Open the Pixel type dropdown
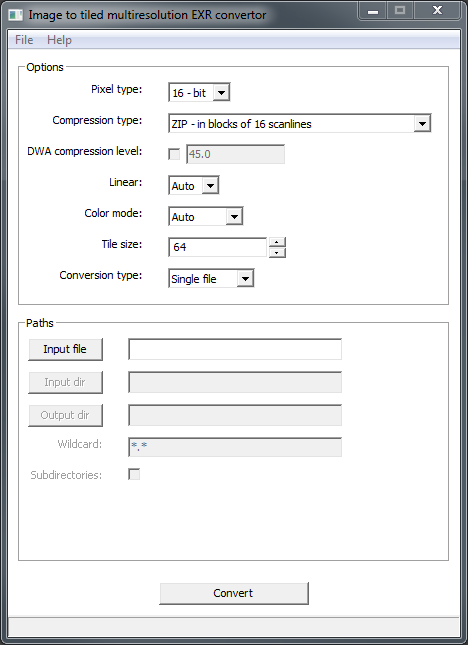This screenshot has width=468, height=645. coord(199,93)
